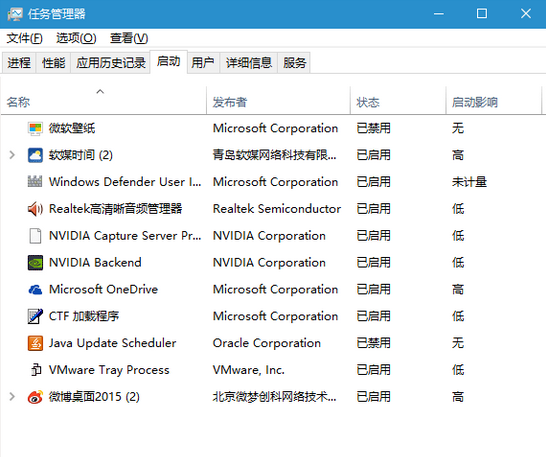Screen dimensions: 546x457
Task: Select the VMware Tray Process icon
Action: (36, 370)
